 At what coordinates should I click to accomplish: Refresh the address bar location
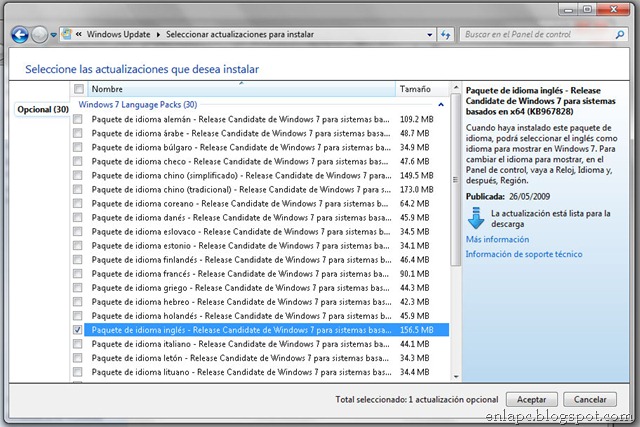(x=445, y=35)
